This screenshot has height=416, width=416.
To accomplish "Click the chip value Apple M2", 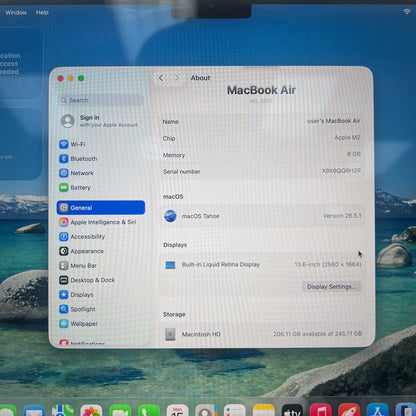I will tap(347, 137).
